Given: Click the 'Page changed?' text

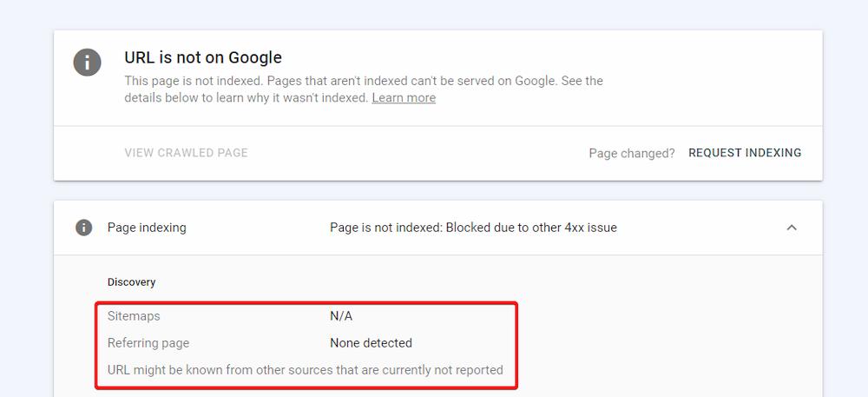Looking at the screenshot, I should 632,154.
